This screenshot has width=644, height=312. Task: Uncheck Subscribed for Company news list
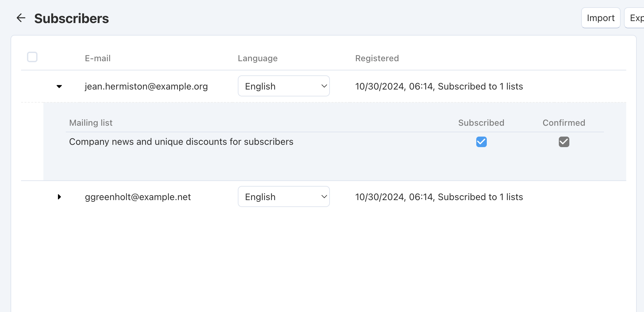(x=482, y=142)
